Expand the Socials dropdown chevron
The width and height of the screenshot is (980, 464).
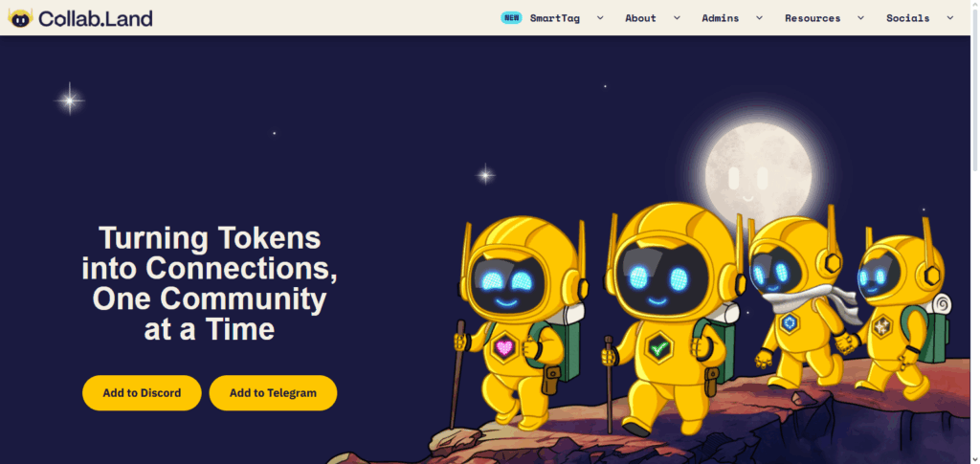[950, 18]
